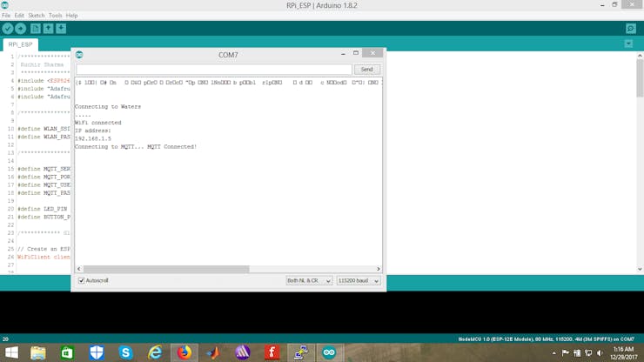Save the sketch with the Save icon
Viewport: 644px width, 362px height.
tap(61, 29)
